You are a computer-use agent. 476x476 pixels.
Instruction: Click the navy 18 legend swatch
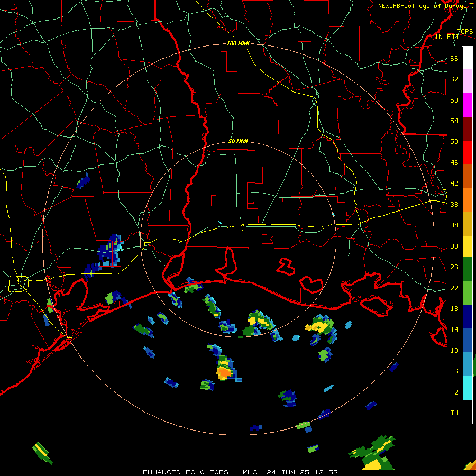[467, 317]
